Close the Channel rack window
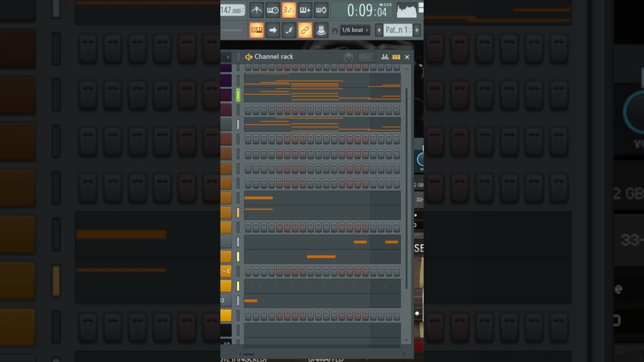Screen dimensions: 644x362 point(407,57)
